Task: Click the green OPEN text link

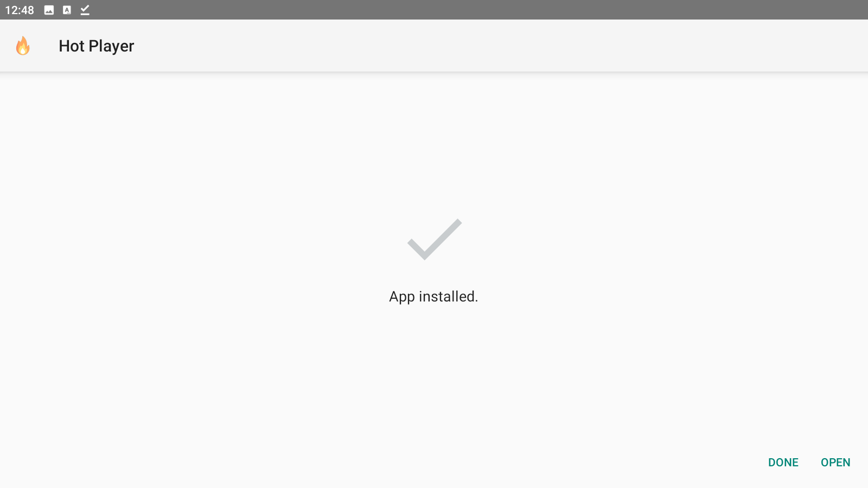Action: [835, 463]
